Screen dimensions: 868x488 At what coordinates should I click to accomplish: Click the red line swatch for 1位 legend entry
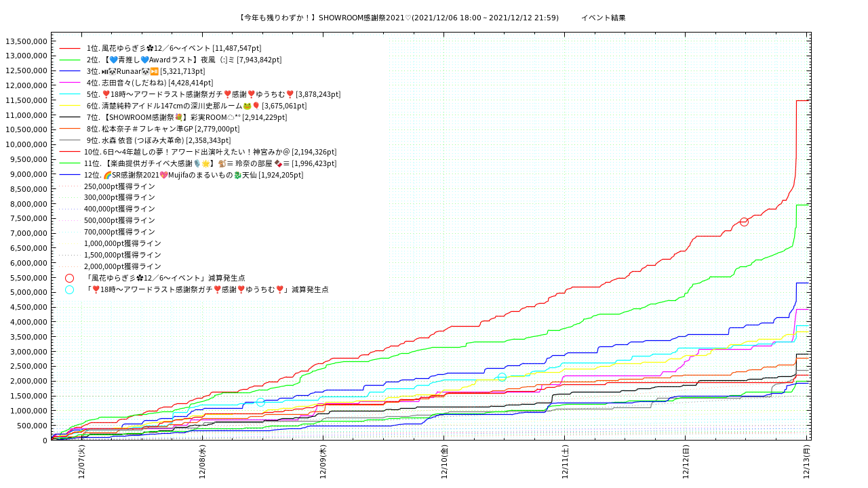[x=69, y=48]
